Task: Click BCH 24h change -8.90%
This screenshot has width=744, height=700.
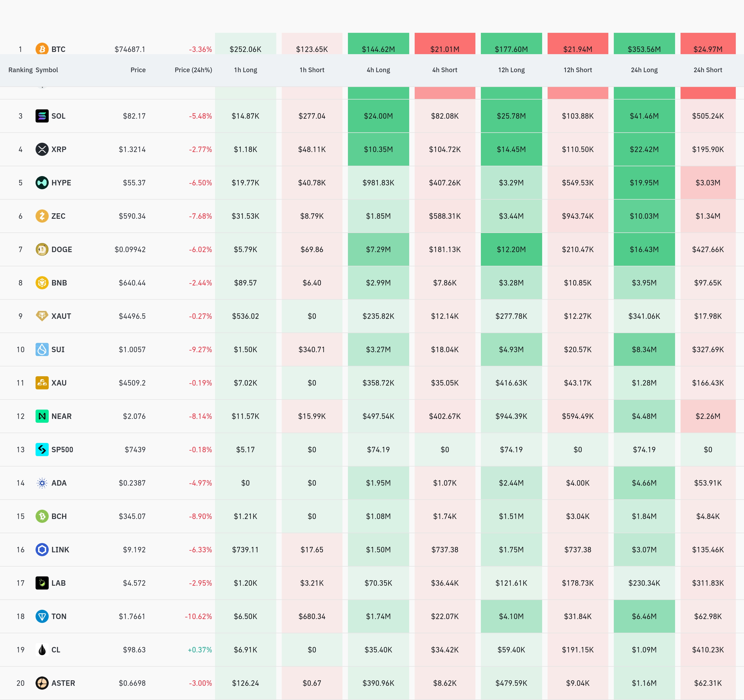Action: [200, 516]
